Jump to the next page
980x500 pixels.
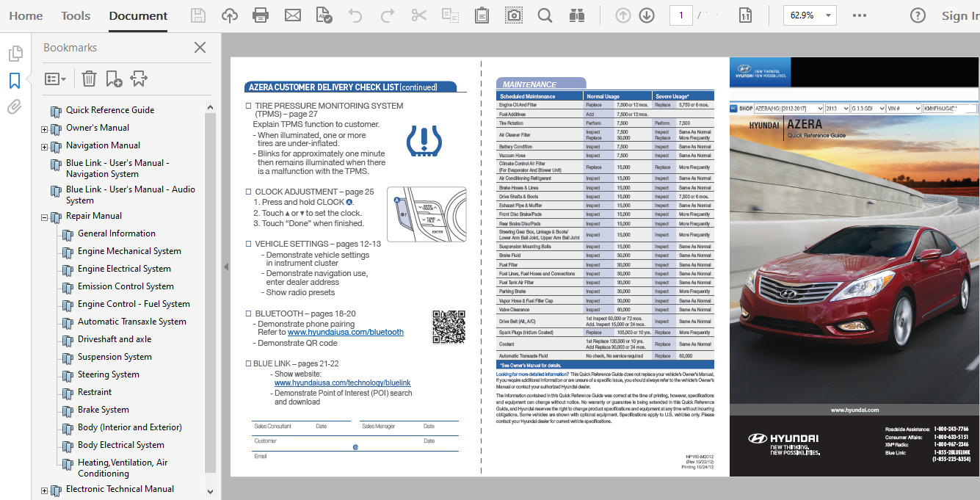point(647,15)
